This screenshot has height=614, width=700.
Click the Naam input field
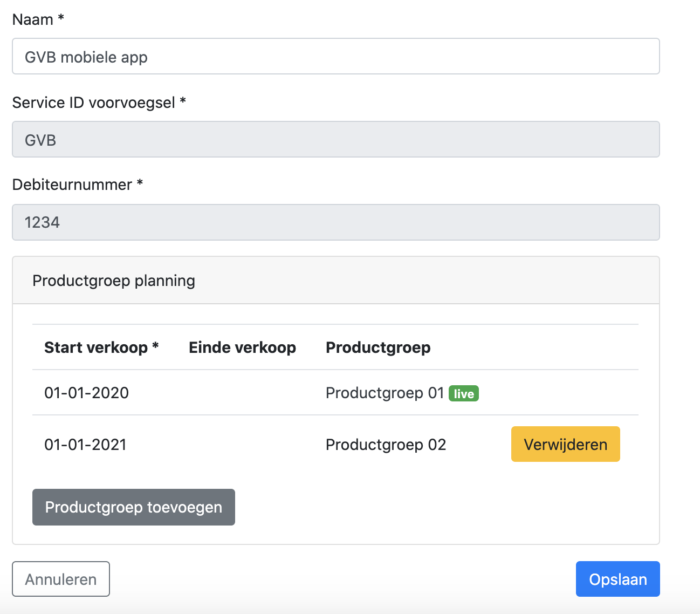click(335, 56)
